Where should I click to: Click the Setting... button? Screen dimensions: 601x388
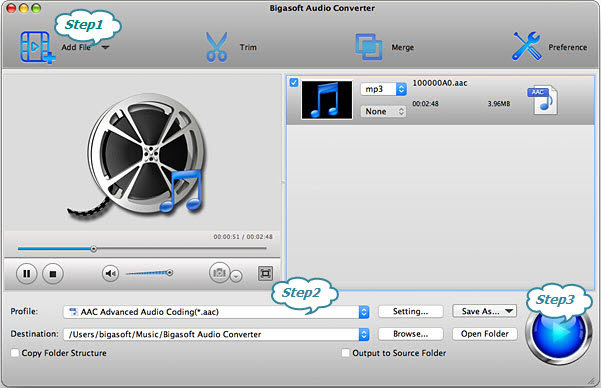pos(411,311)
